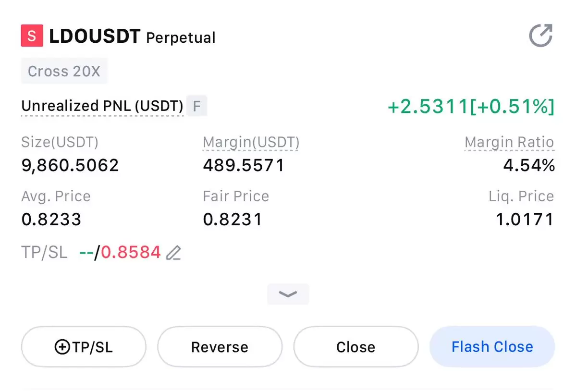Select the liquidation price 1.0171
The height and width of the screenshot is (392, 576).
point(525,220)
